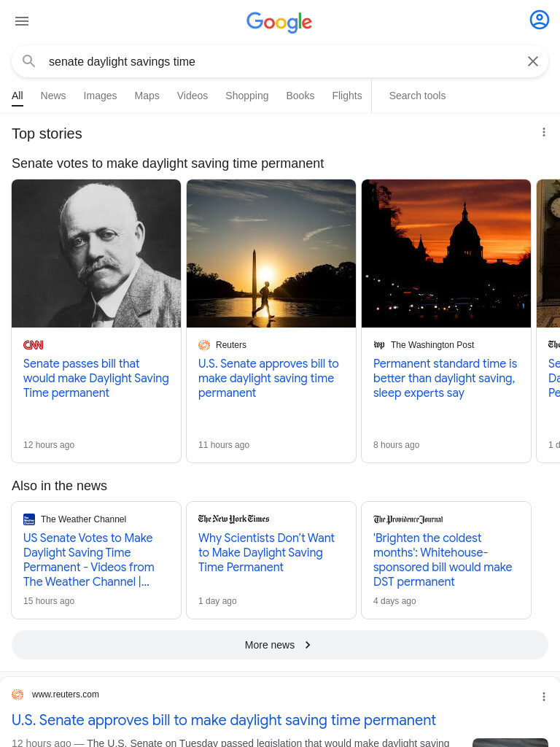Viewport: 560px width, 747px height.
Task: Click The Weather Channel logo icon
Action: point(29,519)
